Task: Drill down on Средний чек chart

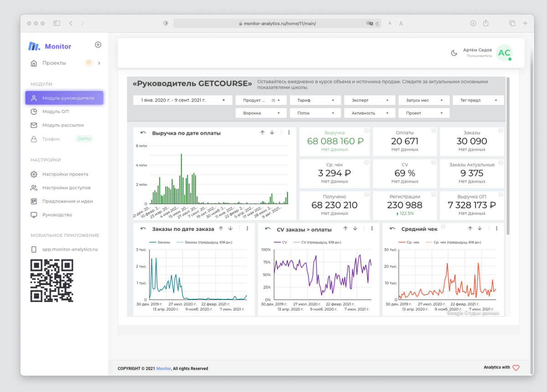Action: point(480,229)
